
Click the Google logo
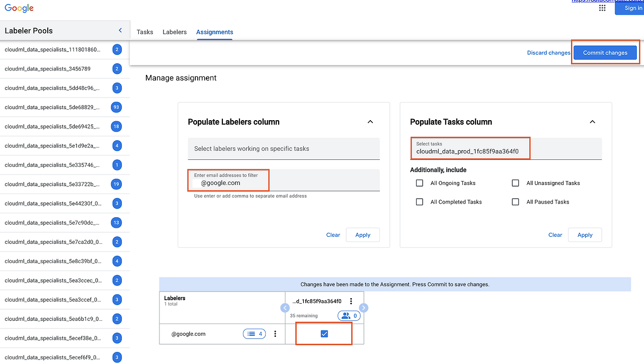[19, 8]
